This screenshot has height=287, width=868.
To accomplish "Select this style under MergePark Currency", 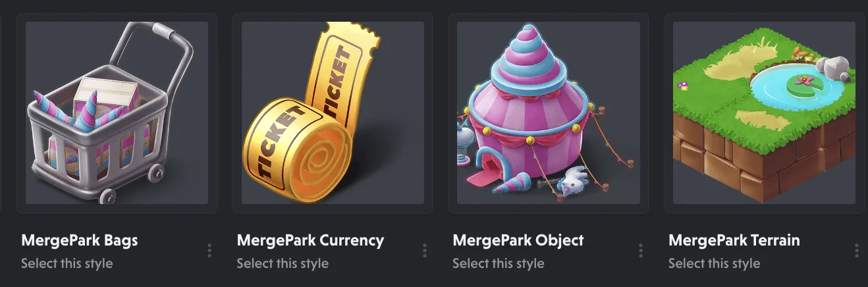I will click(283, 263).
